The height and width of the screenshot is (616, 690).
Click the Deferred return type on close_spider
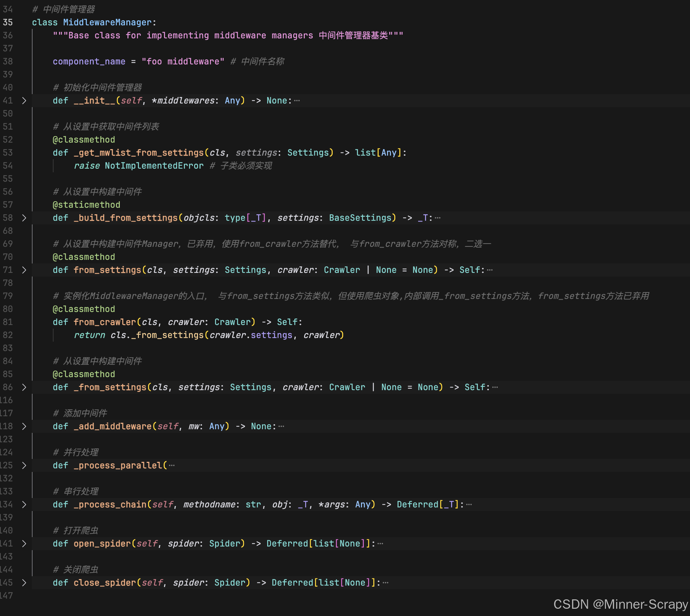(293, 582)
